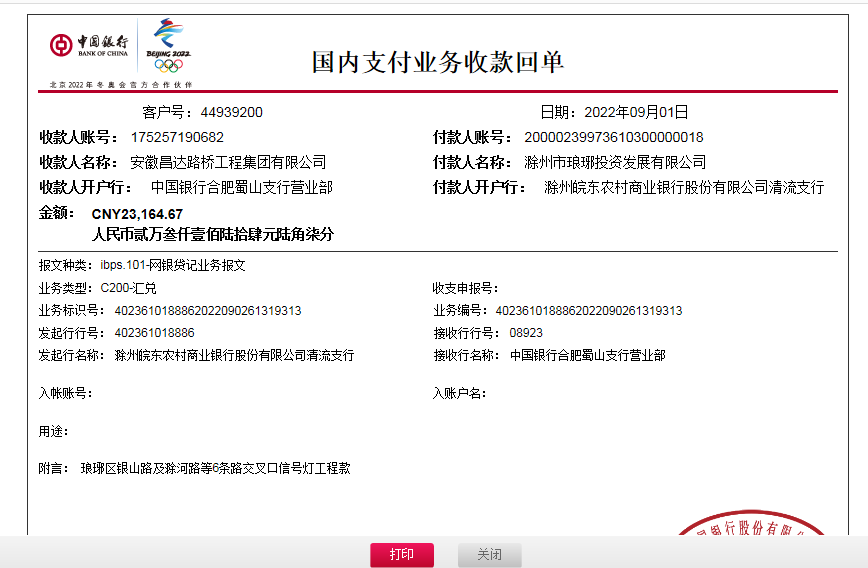Click payee account number 175257190682
Screen dimensions: 868x568
pyautogui.click(x=177, y=137)
